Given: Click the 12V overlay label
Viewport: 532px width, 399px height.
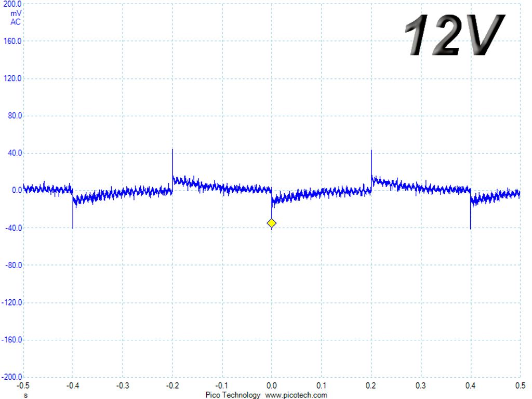Looking at the screenshot, I should pos(455,35).
